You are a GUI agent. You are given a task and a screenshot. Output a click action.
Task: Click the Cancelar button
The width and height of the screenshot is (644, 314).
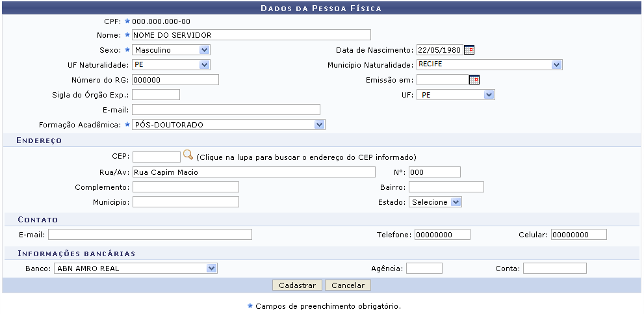(348, 285)
